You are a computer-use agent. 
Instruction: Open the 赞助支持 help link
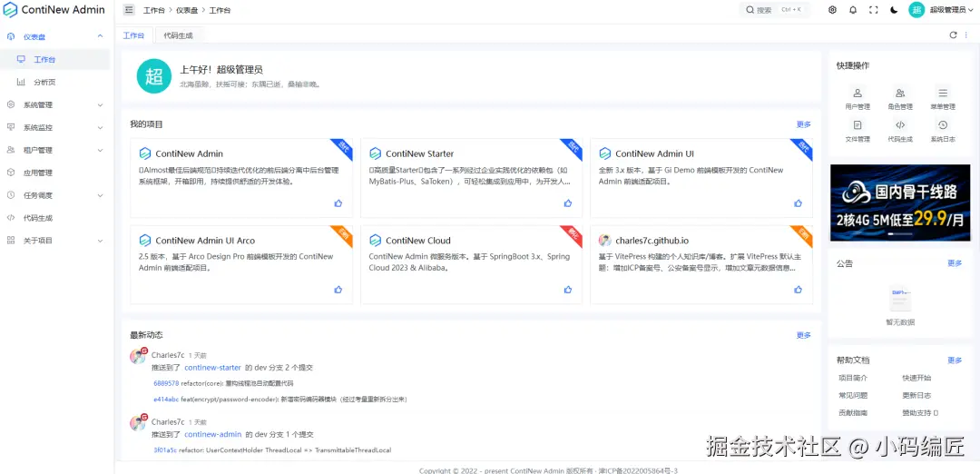[x=920, y=413]
